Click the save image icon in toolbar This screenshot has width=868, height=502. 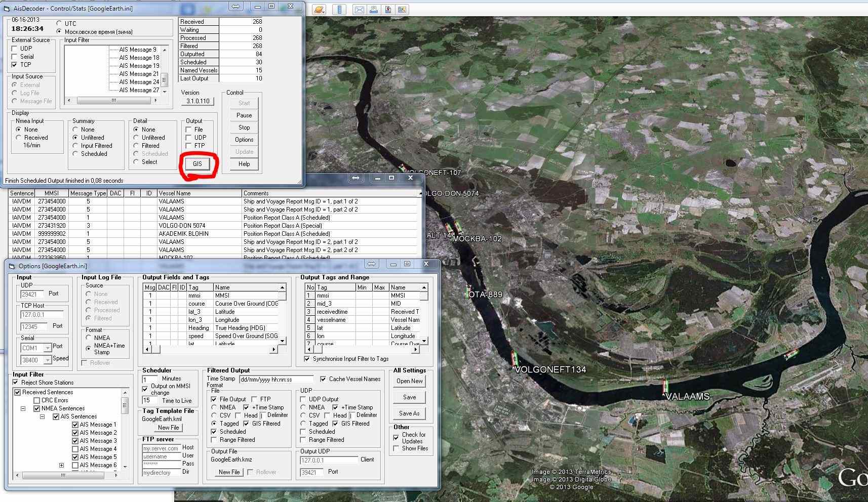click(402, 10)
